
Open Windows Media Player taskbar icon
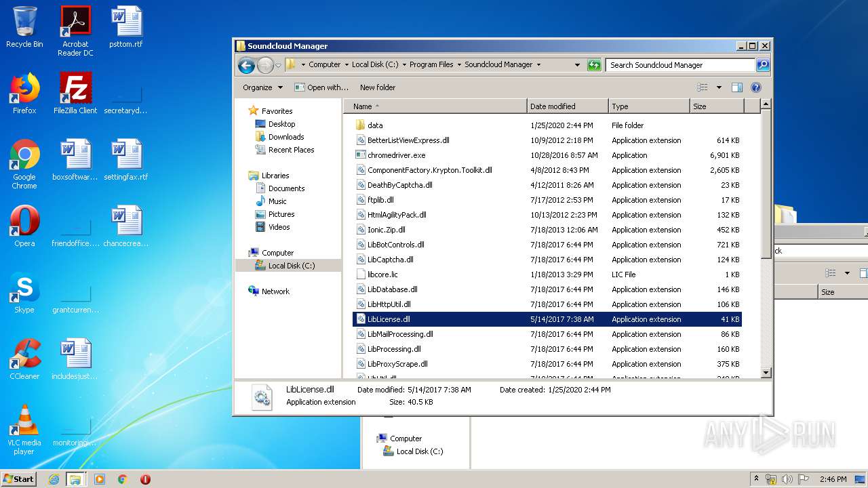coord(100,479)
